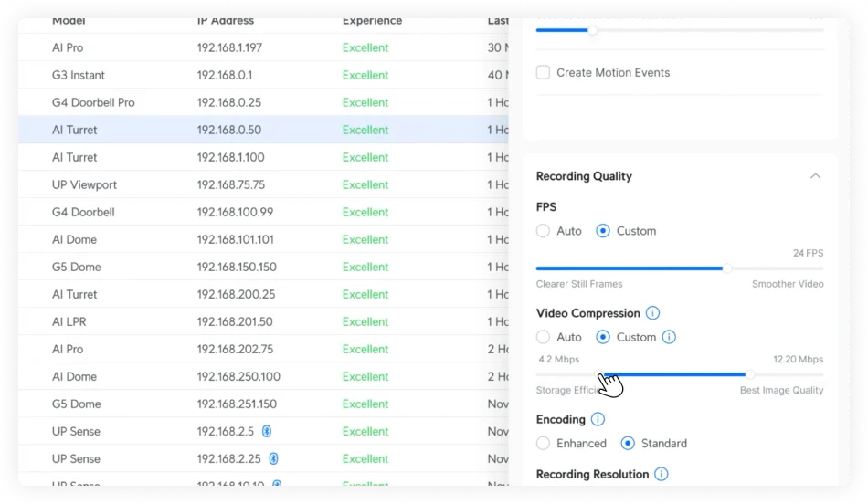The height and width of the screenshot is (504, 868).
Task: Choose Enhanced encoding
Action: [543, 443]
